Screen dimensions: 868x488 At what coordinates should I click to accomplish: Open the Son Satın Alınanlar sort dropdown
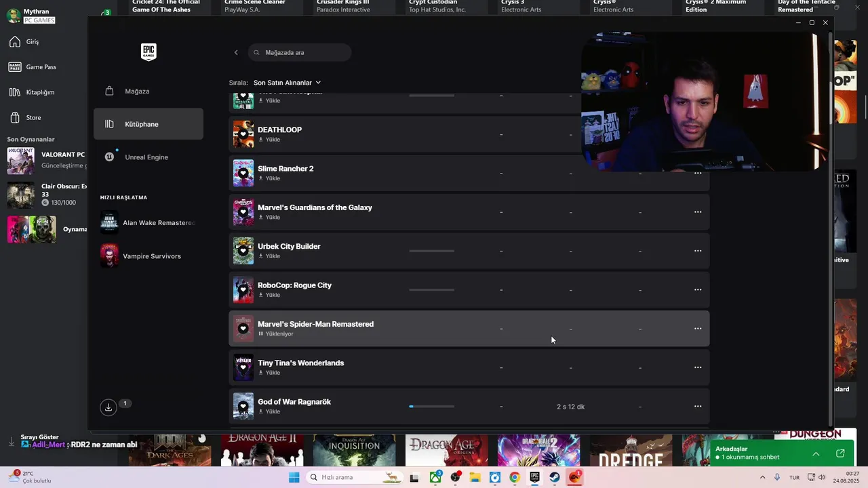(287, 83)
